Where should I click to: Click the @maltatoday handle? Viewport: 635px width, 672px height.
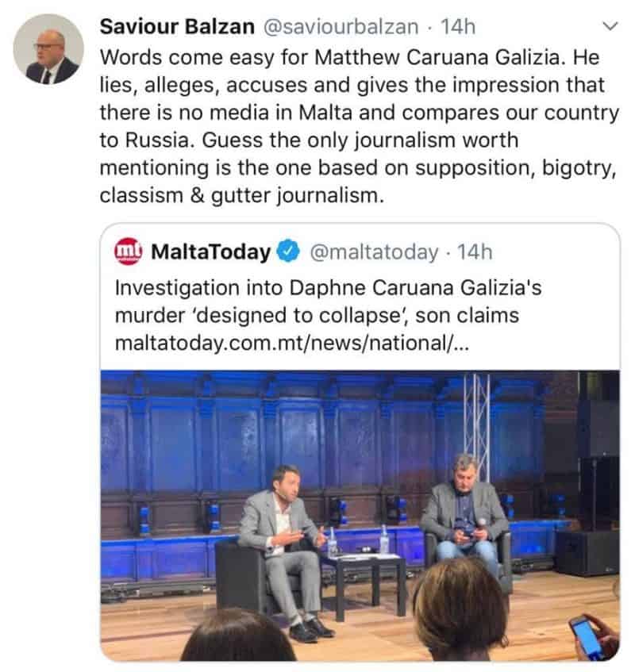click(372, 253)
